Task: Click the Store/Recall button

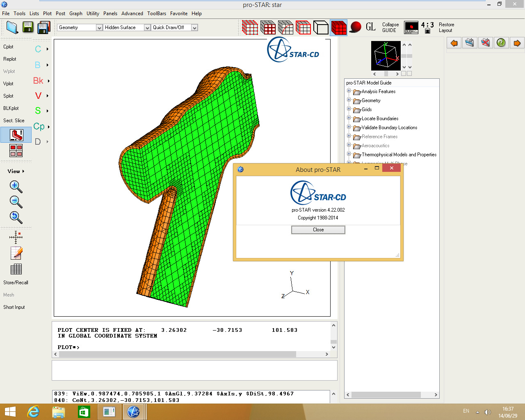Action: 16,283
